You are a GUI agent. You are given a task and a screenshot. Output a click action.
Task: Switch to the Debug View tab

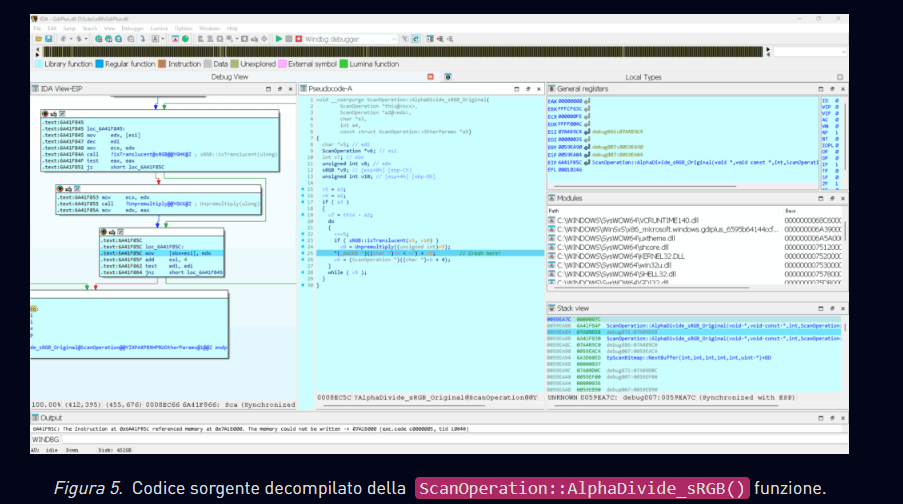229,77
